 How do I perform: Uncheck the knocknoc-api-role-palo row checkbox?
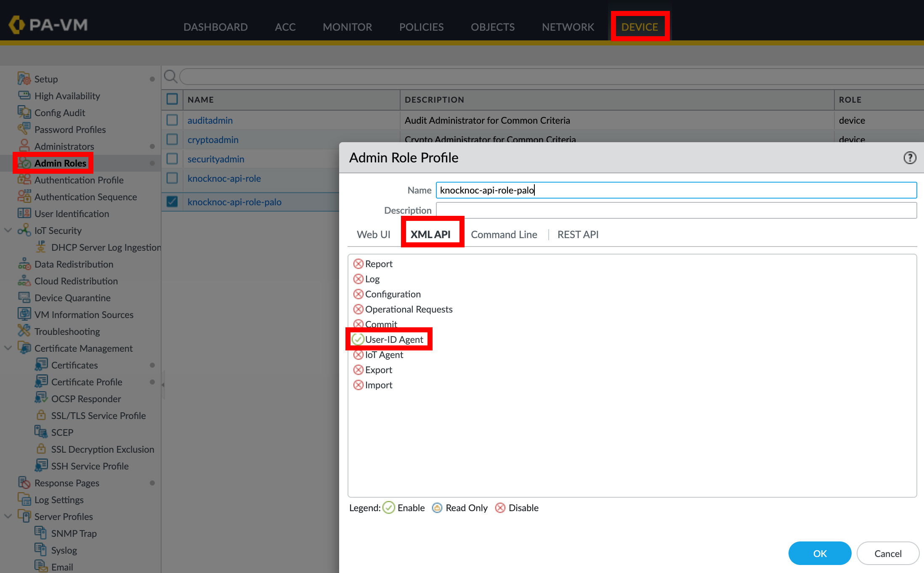[172, 202]
